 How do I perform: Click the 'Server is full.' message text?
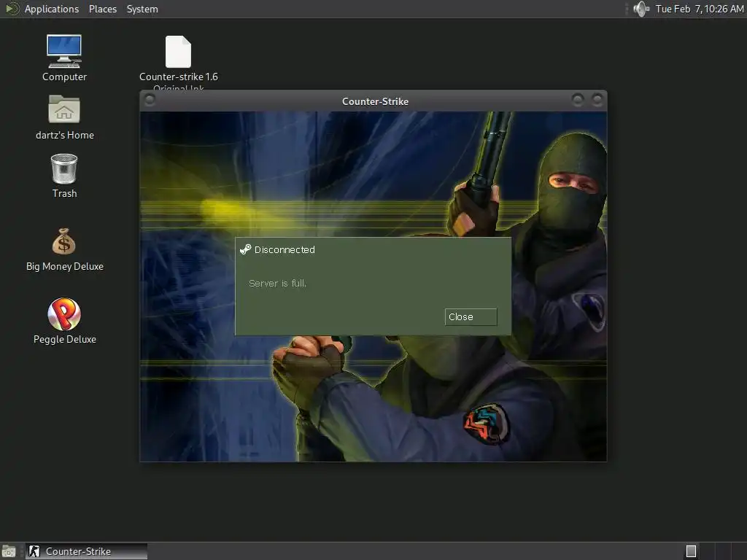point(277,284)
